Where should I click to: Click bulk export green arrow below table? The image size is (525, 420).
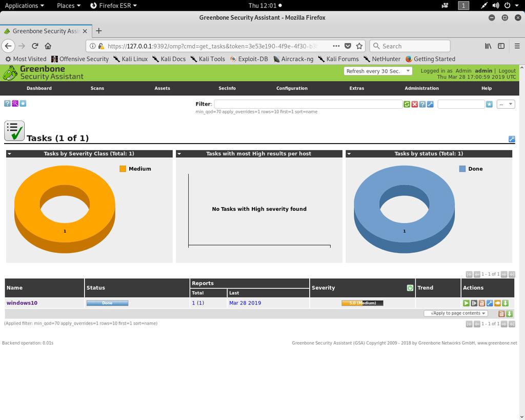[509, 313]
